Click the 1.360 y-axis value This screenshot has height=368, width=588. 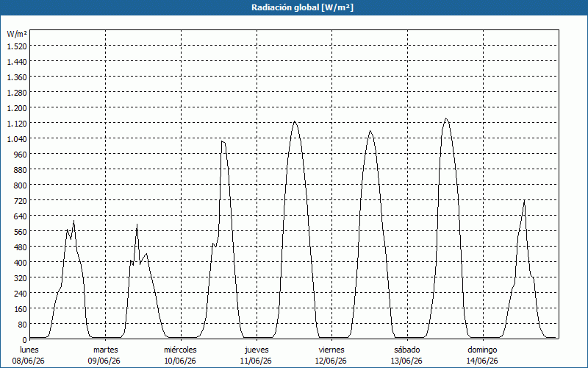17,77
